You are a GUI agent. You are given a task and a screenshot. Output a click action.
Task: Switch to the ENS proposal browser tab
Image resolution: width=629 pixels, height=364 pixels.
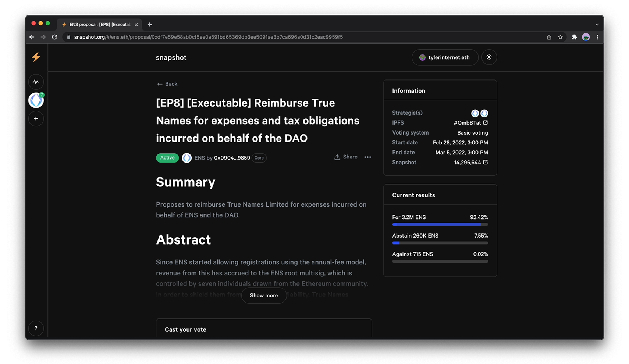pyautogui.click(x=97, y=24)
